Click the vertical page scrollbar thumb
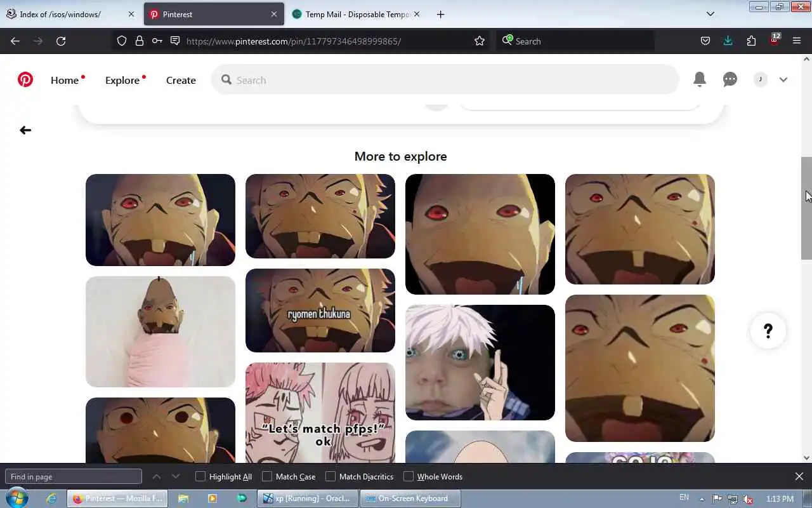Image resolution: width=812 pixels, height=508 pixels. point(806,208)
